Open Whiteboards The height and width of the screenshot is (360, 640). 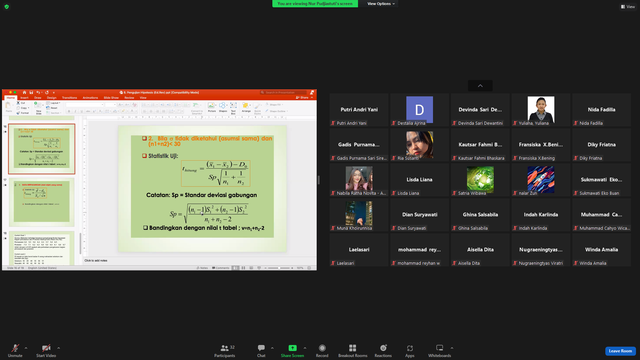(439, 350)
